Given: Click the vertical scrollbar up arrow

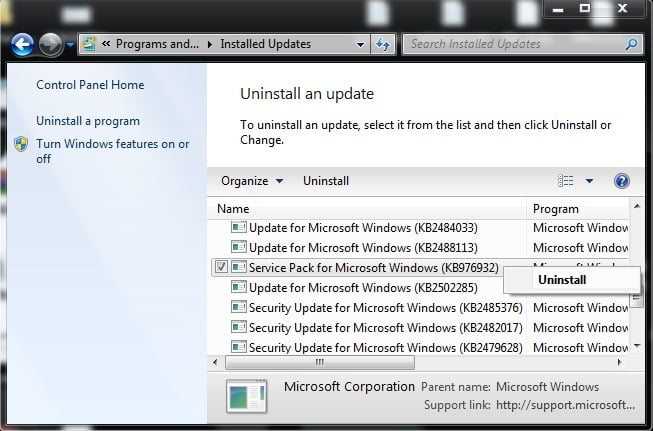Looking at the screenshot, I should [637, 206].
